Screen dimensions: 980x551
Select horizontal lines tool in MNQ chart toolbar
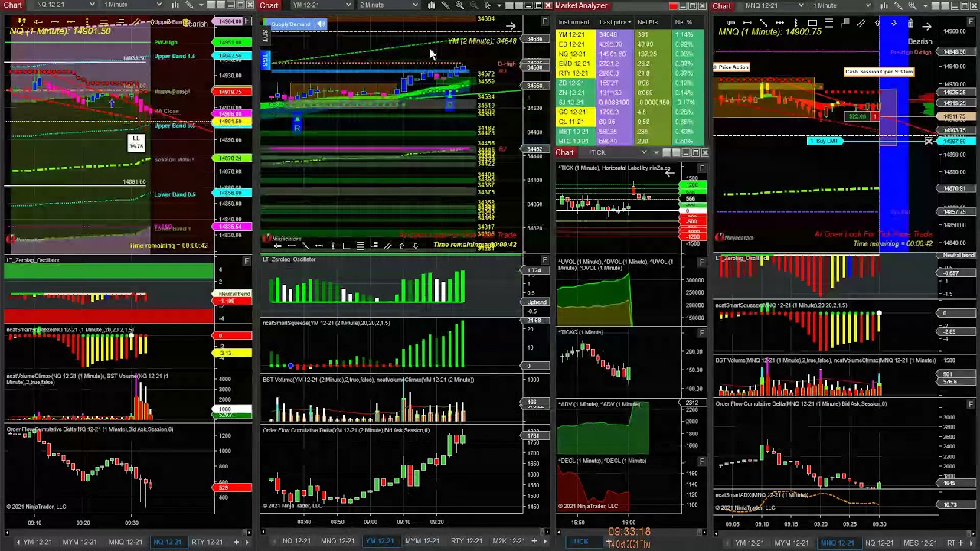(828, 23)
